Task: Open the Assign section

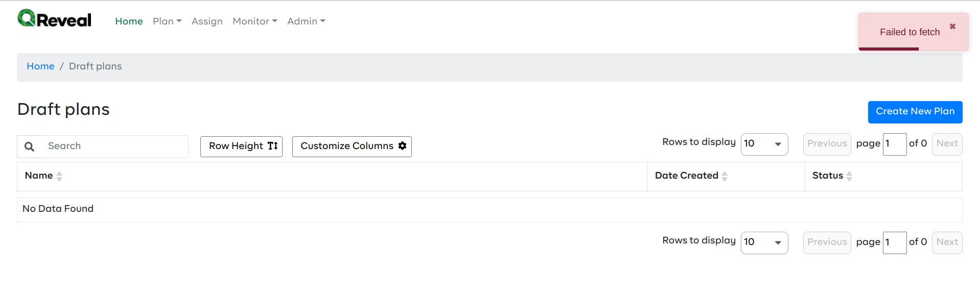Action: [207, 21]
